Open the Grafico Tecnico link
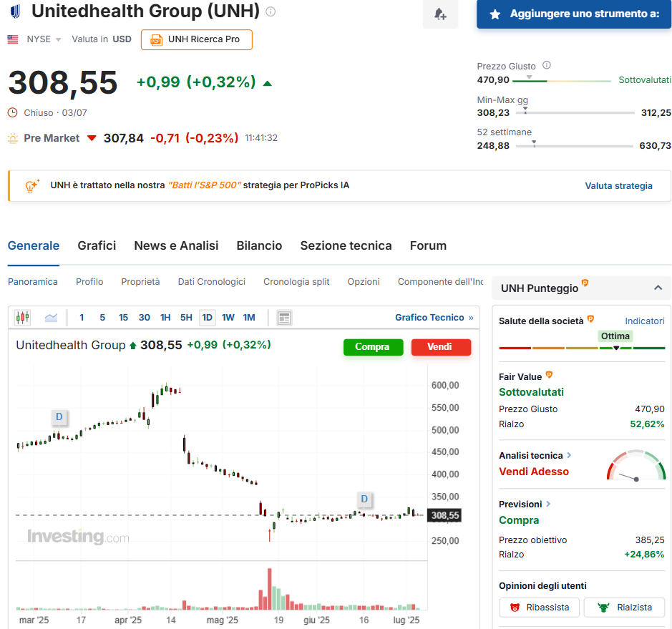672x629 pixels. [434, 318]
